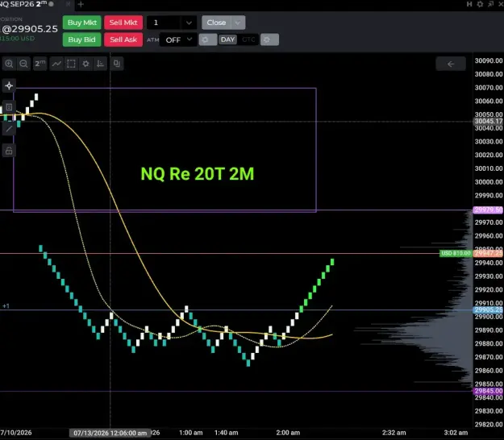Add a new tab with plus icon
504x440 pixels.
[81, 5]
